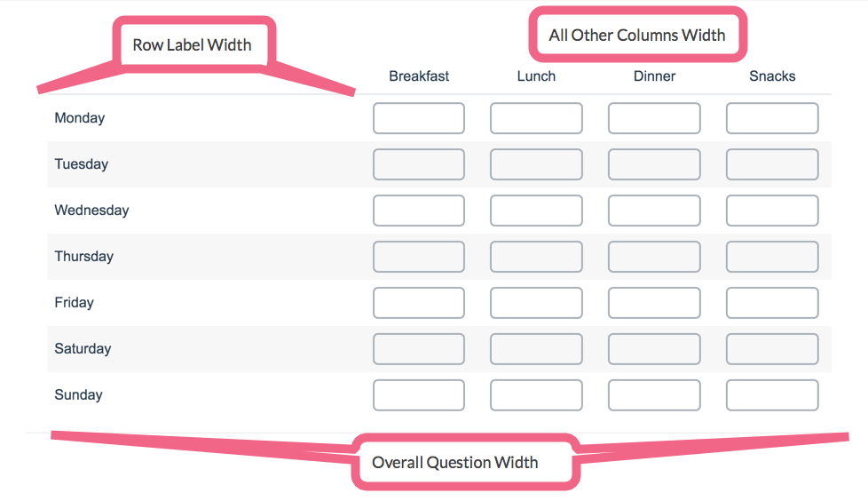Click the Friday Dinner input field
This screenshot has width=868, height=501.
pos(654,303)
